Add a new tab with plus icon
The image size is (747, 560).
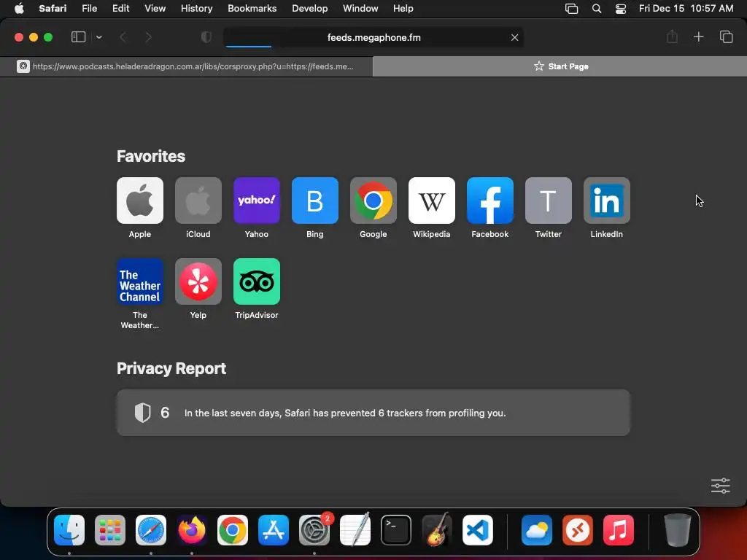click(698, 36)
